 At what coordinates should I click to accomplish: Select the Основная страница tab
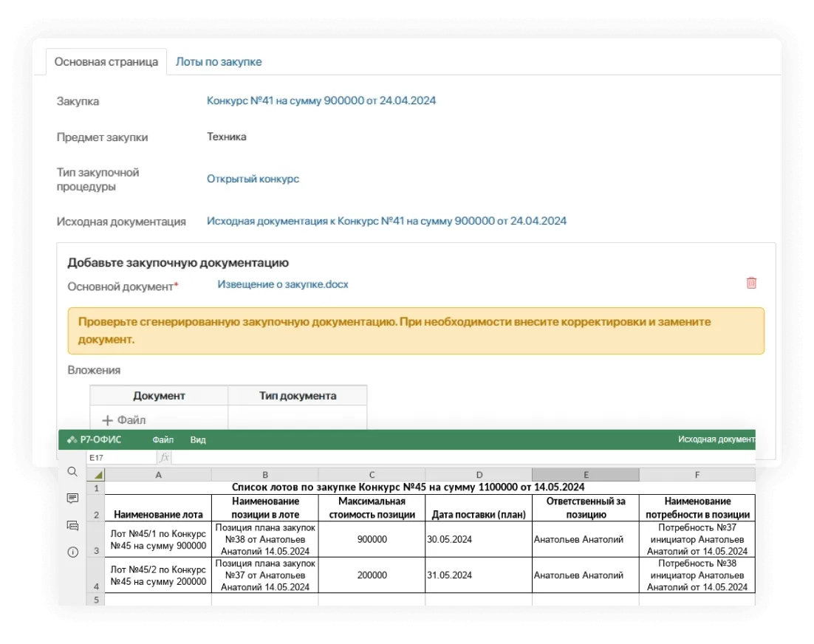(x=106, y=62)
